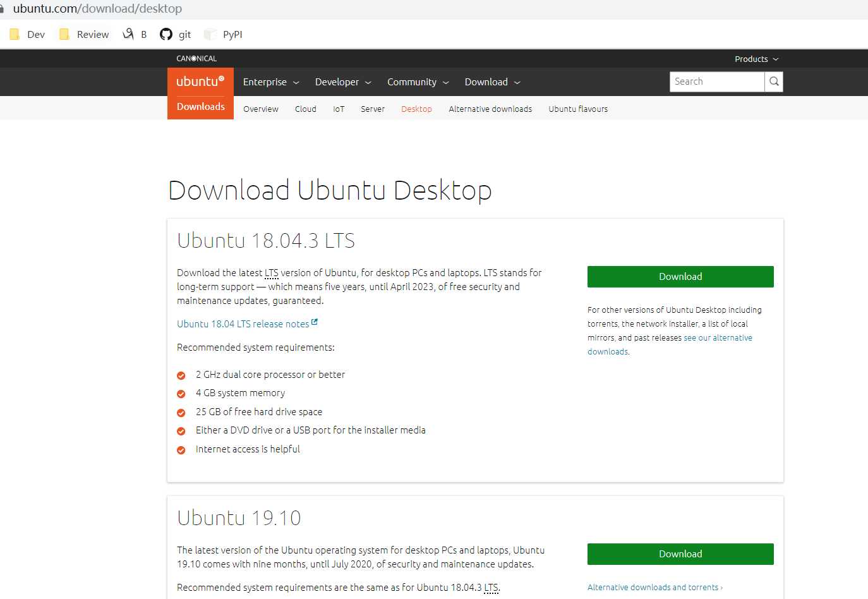Screen dimensions: 868x599
Task: Click '25 GB of free hard drive space'
Action: click(x=259, y=412)
